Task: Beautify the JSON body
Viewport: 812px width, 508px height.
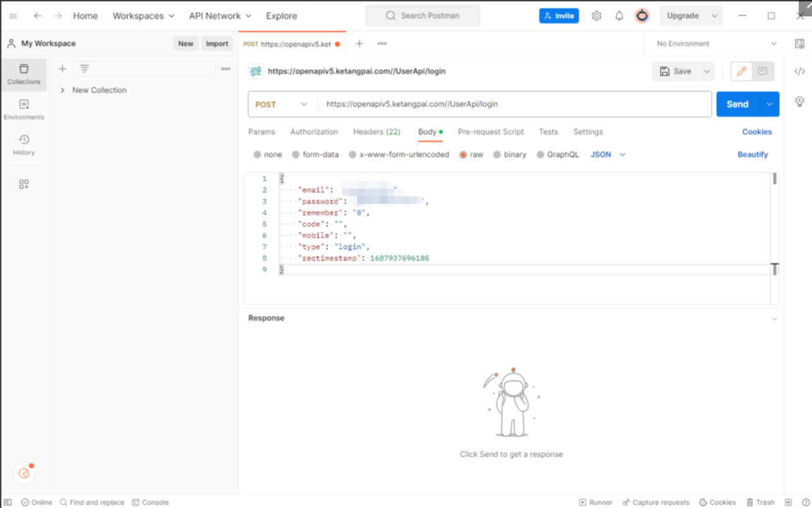Action: (x=753, y=155)
